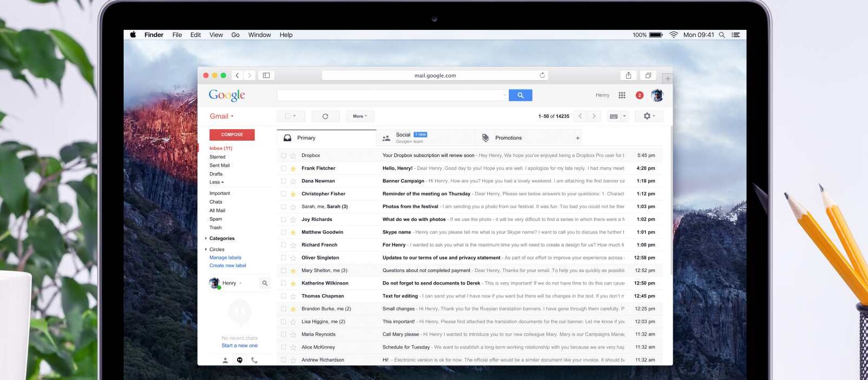Collapse the sidebar with Less

tap(216, 182)
